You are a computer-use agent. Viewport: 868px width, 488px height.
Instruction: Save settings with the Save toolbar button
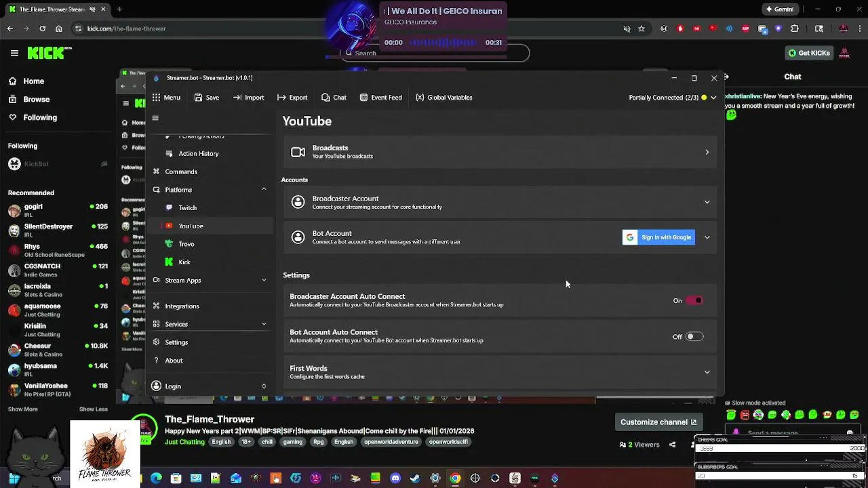pyautogui.click(x=207, y=98)
